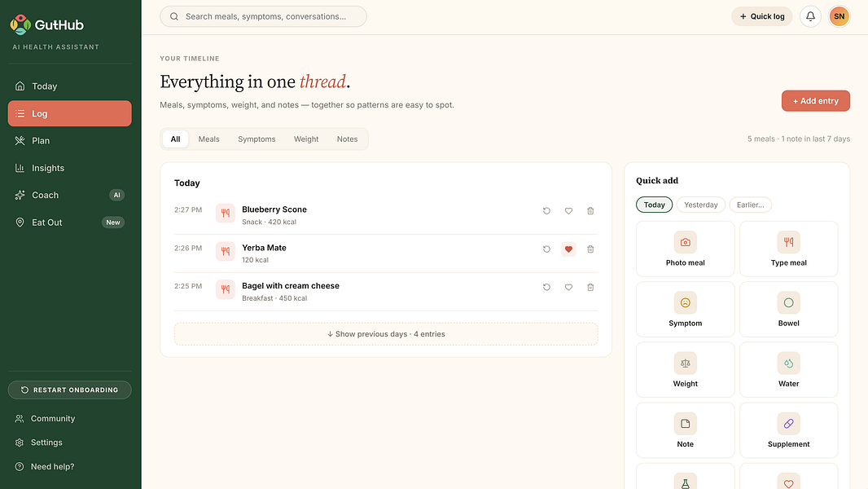Open the Plan page in sidebar
The width and height of the screenshot is (868, 489).
(x=70, y=141)
